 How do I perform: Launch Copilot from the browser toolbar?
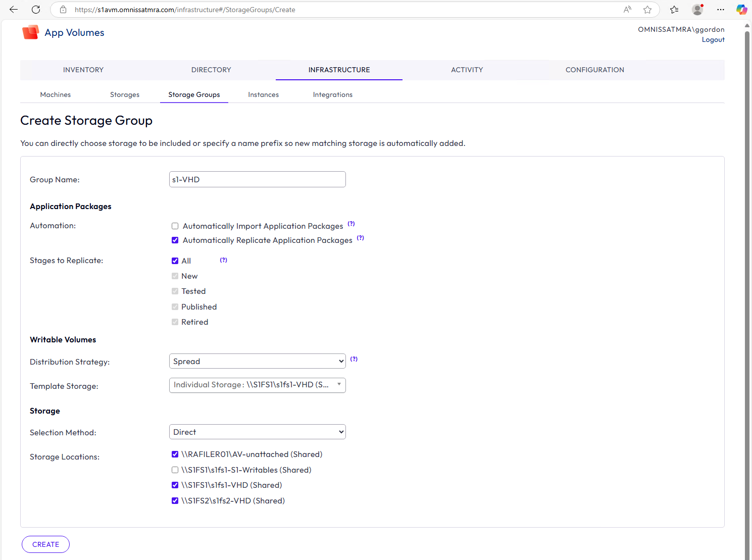point(741,10)
